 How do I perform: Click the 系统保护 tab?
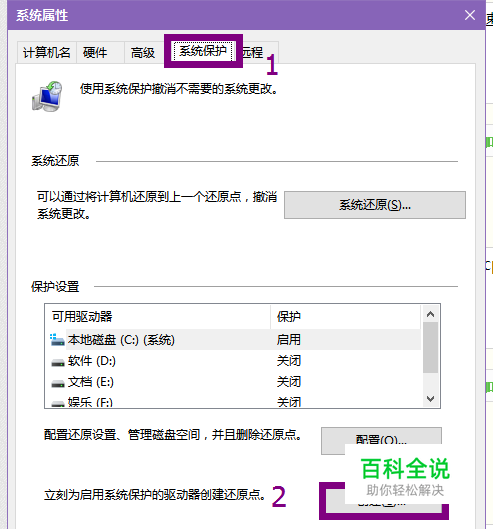pos(203,51)
